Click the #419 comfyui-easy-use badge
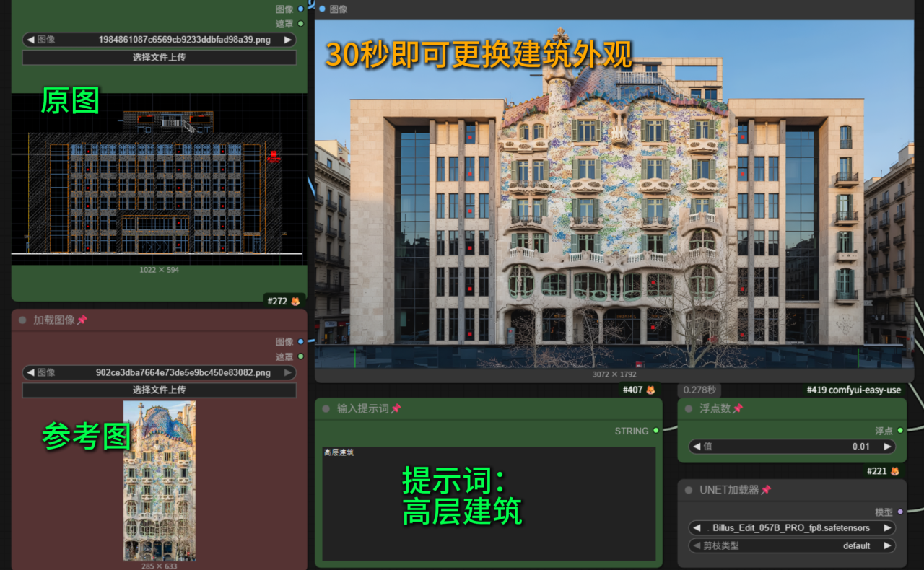This screenshot has height=570, width=924. tap(854, 390)
